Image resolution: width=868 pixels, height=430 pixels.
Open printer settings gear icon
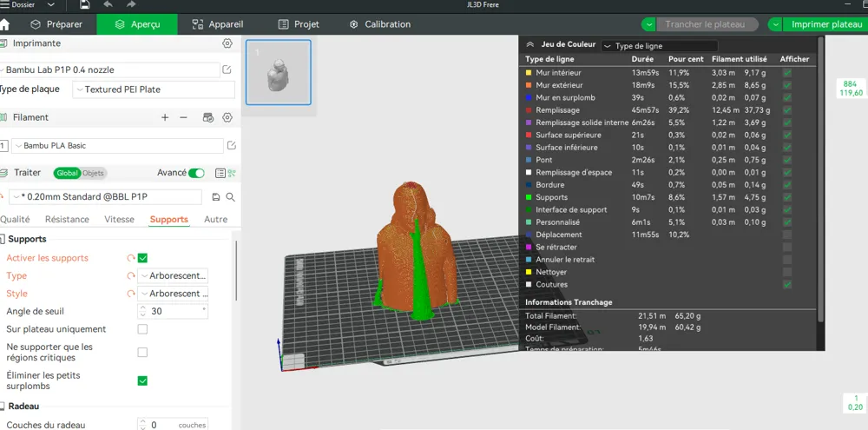[x=227, y=43]
